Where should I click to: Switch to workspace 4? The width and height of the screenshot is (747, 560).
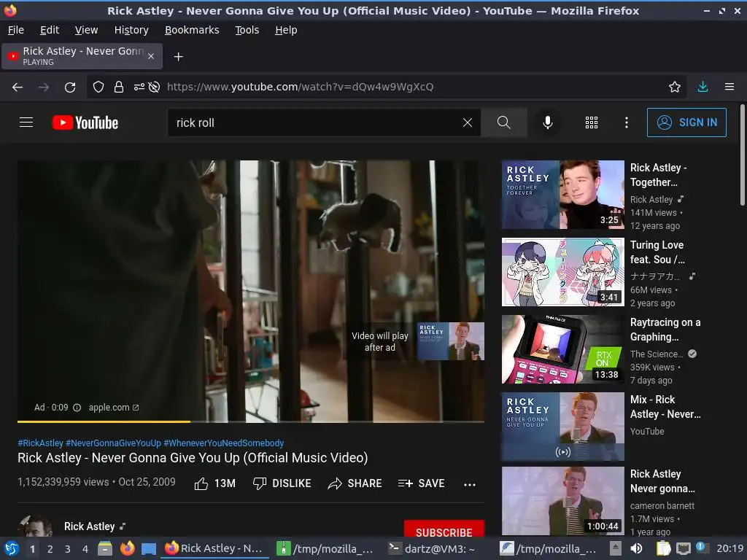[x=85, y=549]
